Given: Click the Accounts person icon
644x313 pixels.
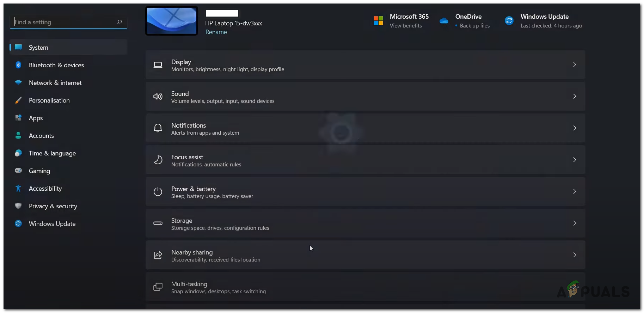Looking at the screenshot, I should [18, 135].
